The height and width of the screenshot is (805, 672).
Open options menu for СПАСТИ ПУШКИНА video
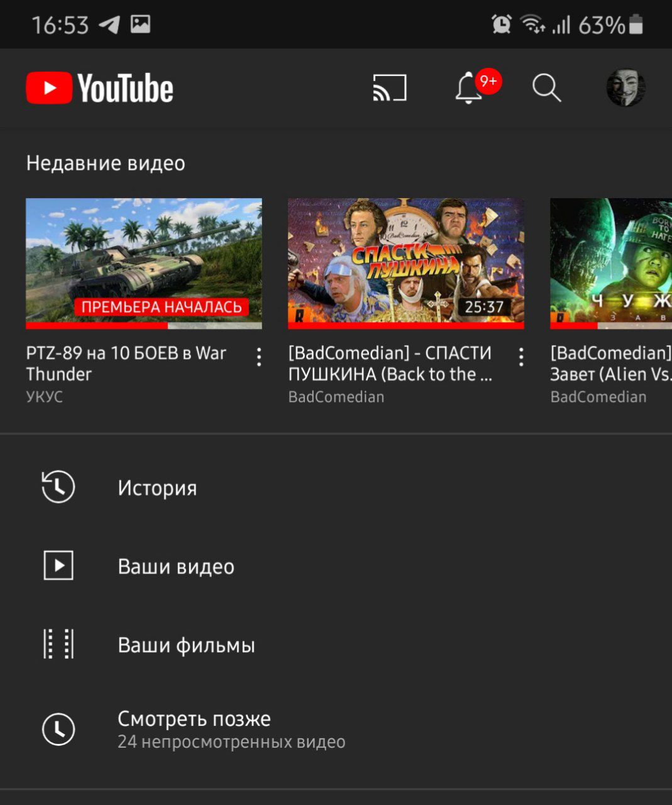521,357
